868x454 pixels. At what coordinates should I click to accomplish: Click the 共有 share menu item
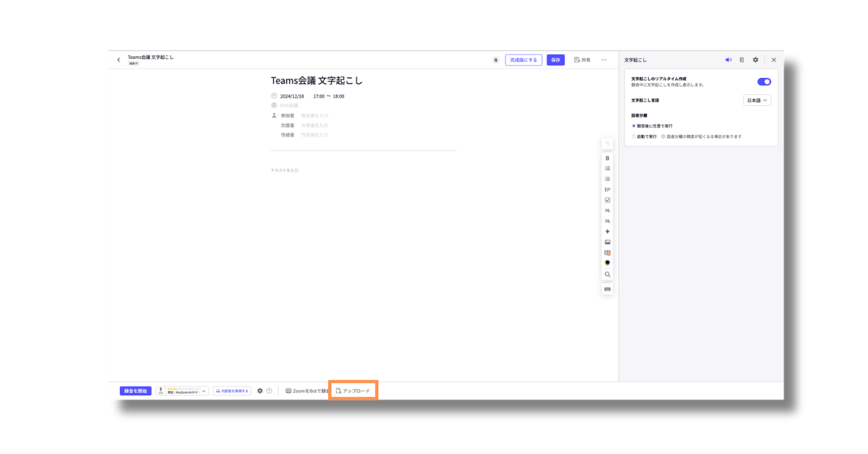click(582, 60)
